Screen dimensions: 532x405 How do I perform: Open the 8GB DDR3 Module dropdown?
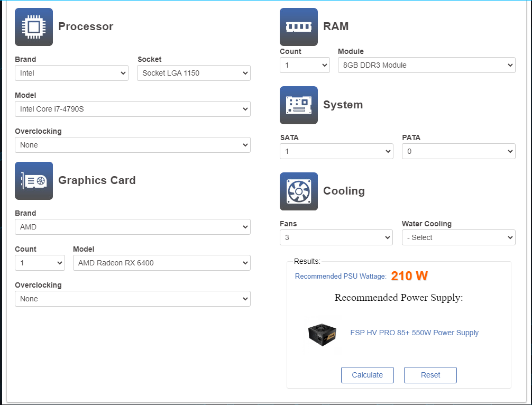coord(426,65)
